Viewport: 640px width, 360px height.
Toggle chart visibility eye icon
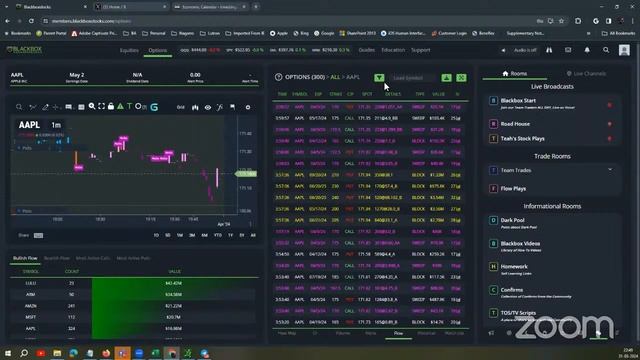[208, 107]
